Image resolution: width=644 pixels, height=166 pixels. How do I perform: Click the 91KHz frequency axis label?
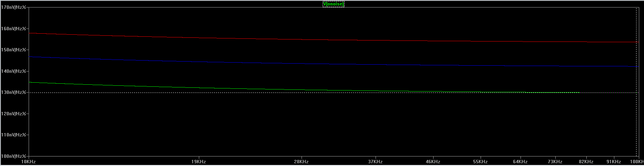[x=614, y=162]
